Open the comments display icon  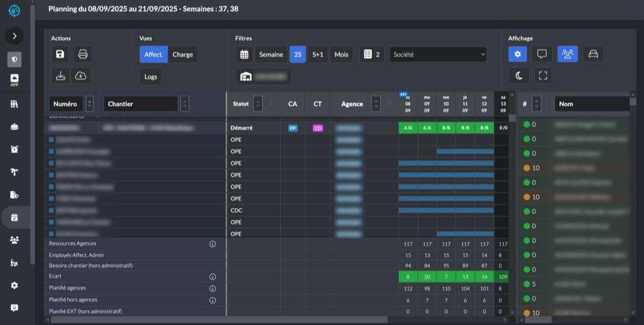542,54
